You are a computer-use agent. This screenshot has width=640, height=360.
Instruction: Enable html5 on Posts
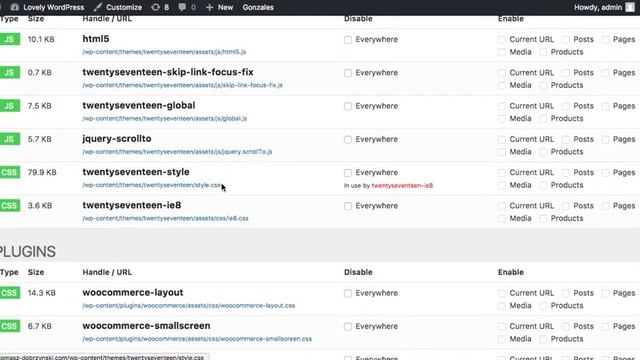pyautogui.click(x=566, y=40)
